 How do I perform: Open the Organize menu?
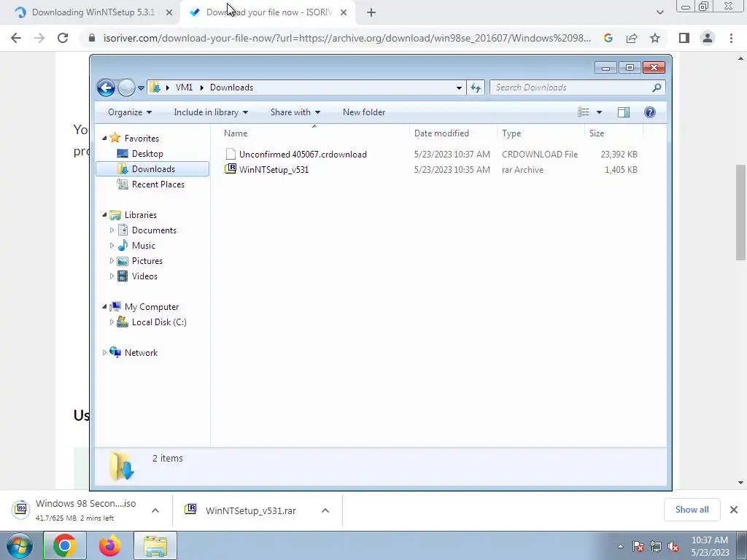pyautogui.click(x=130, y=112)
